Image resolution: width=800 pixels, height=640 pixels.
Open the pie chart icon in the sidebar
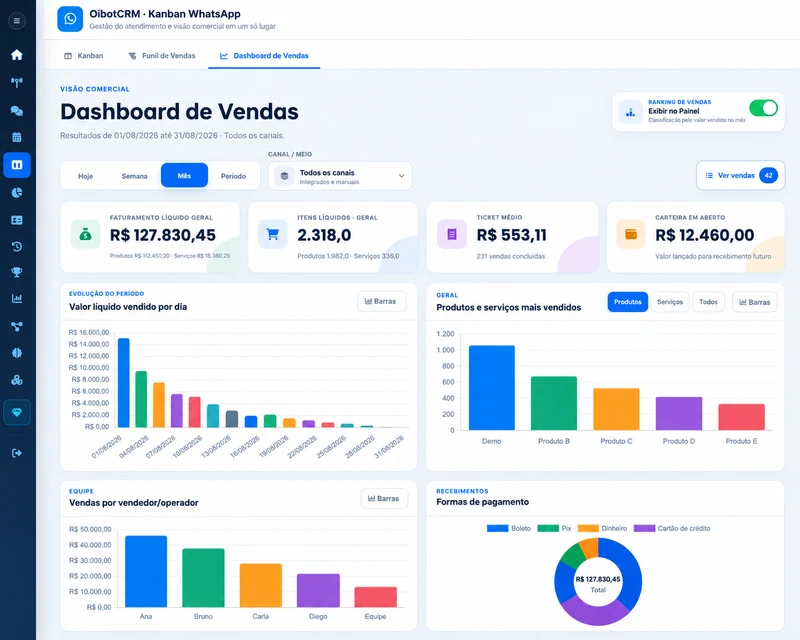(17, 192)
